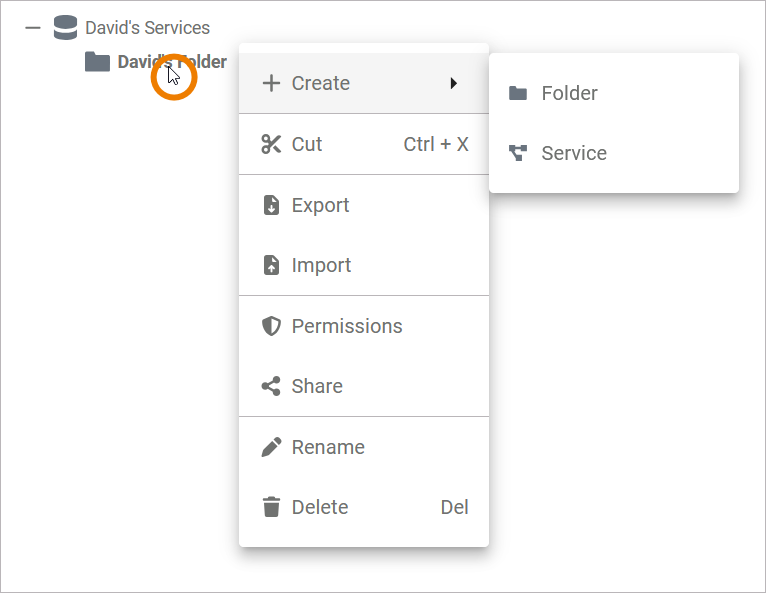Click the Service diagram icon in submenu

tap(518, 153)
